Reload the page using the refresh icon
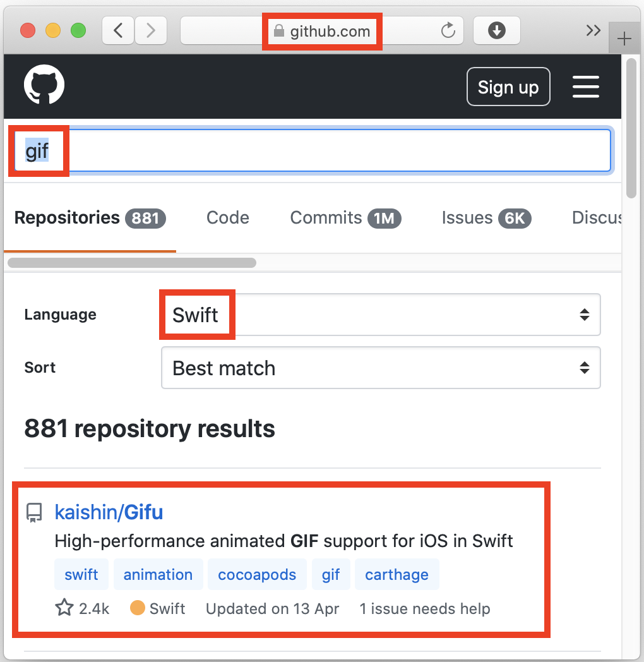 (x=448, y=30)
